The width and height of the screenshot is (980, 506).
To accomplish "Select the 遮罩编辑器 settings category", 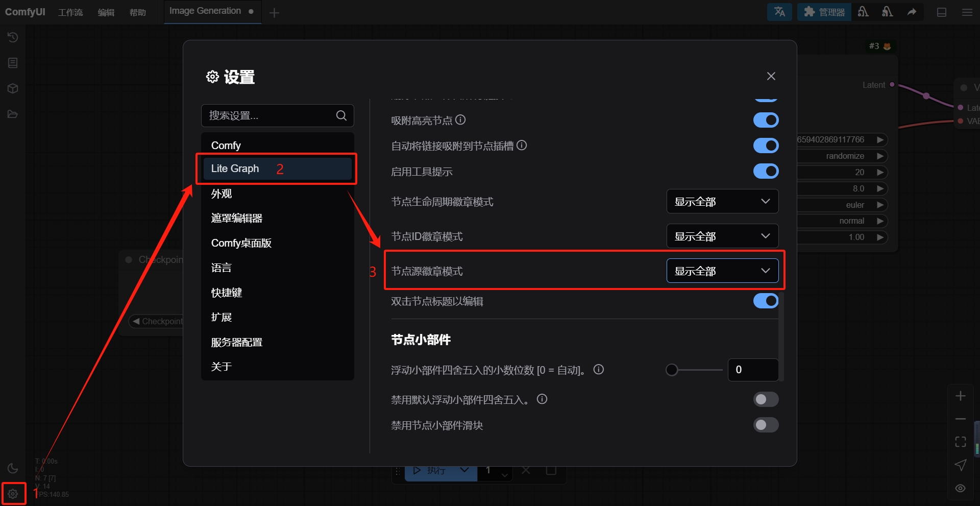I will (x=278, y=218).
